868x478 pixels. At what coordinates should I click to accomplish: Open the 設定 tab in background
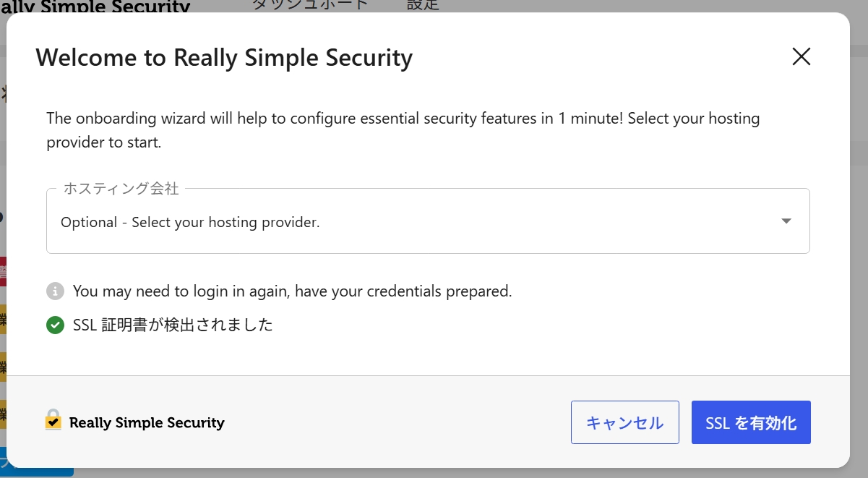423,4
